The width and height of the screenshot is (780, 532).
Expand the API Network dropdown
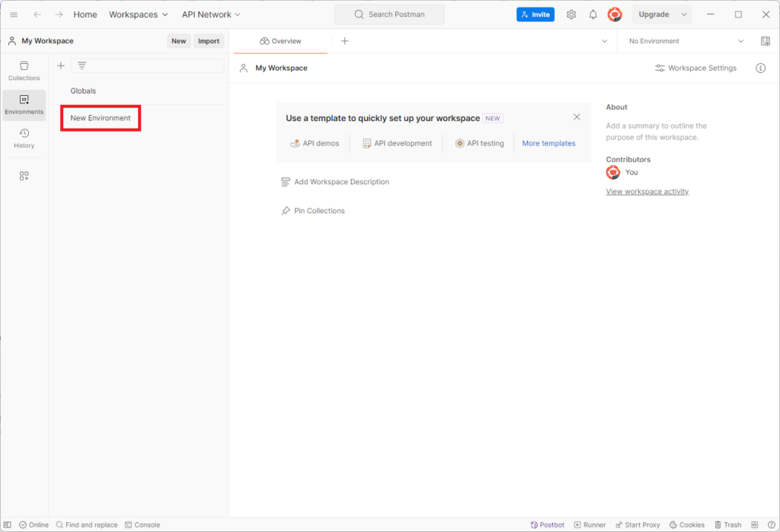pos(211,14)
